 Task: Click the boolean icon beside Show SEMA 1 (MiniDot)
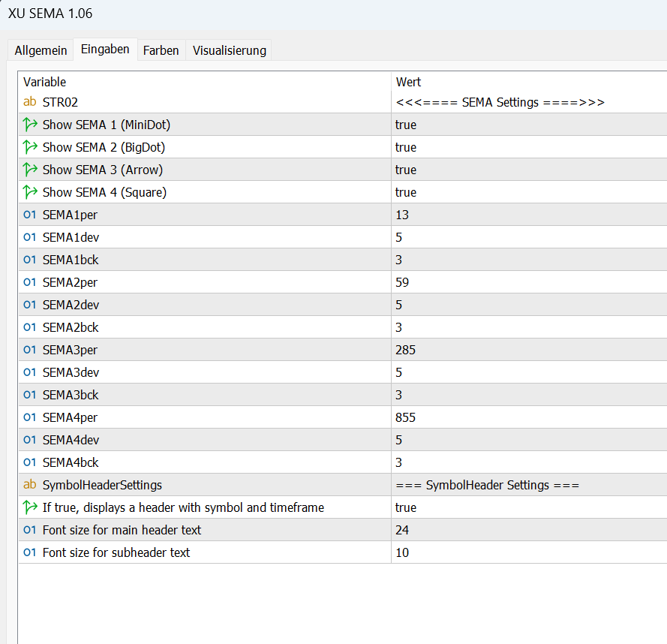[x=30, y=125]
